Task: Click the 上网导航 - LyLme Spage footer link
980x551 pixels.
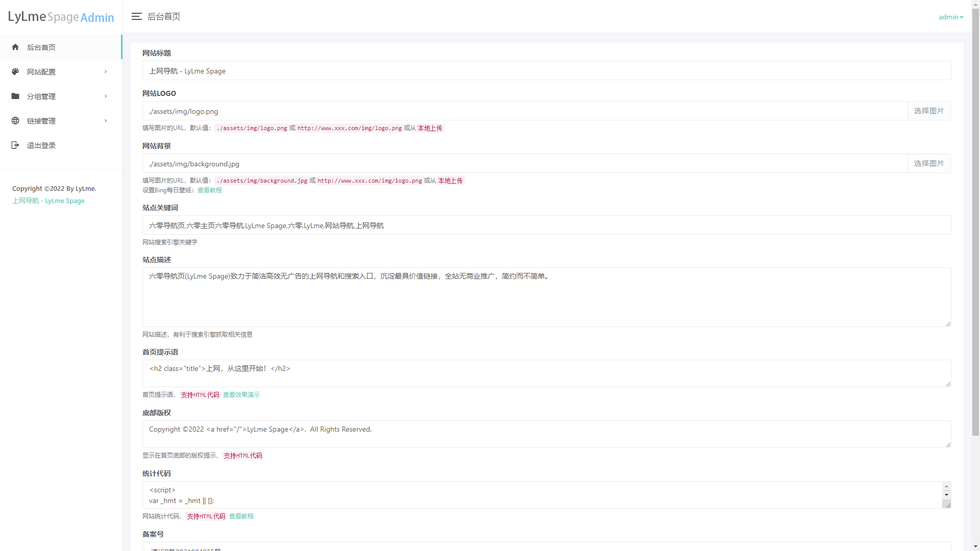Action: (48, 201)
